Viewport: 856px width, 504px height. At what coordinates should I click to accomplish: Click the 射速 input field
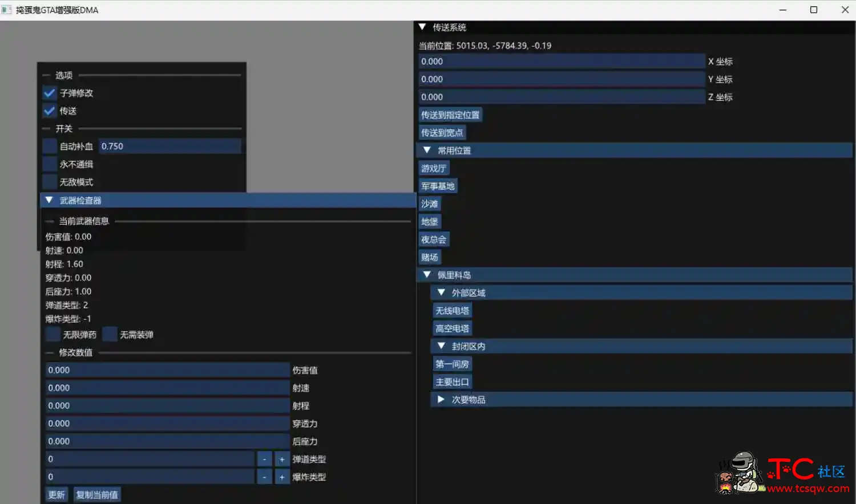pyautogui.click(x=168, y=388)
